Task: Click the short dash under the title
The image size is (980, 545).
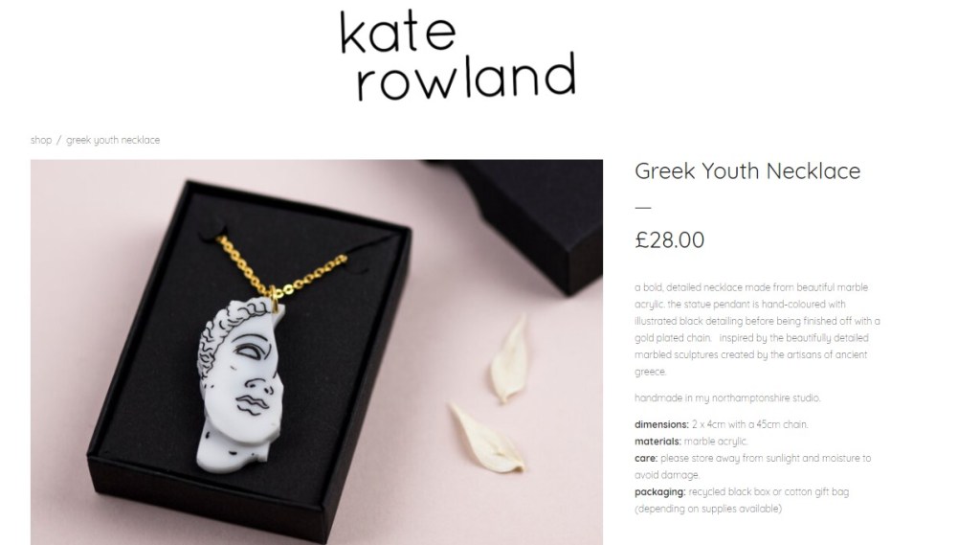Action: click(x=642, y=207)
